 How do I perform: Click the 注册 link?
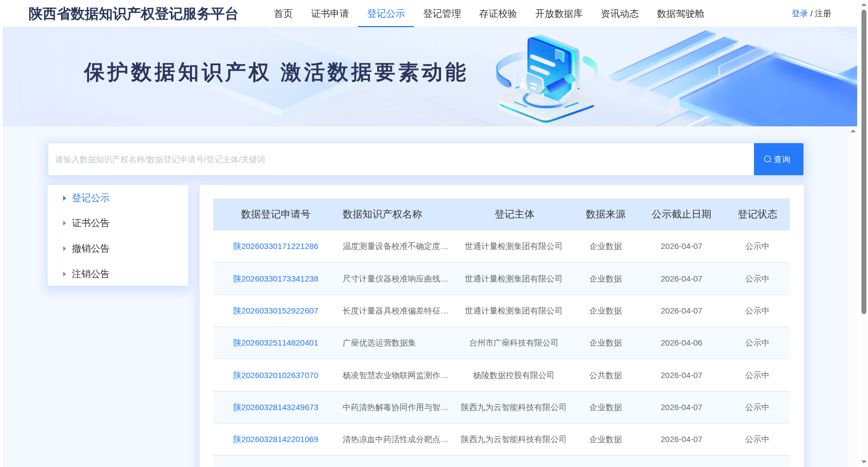[x=823, y=14]
